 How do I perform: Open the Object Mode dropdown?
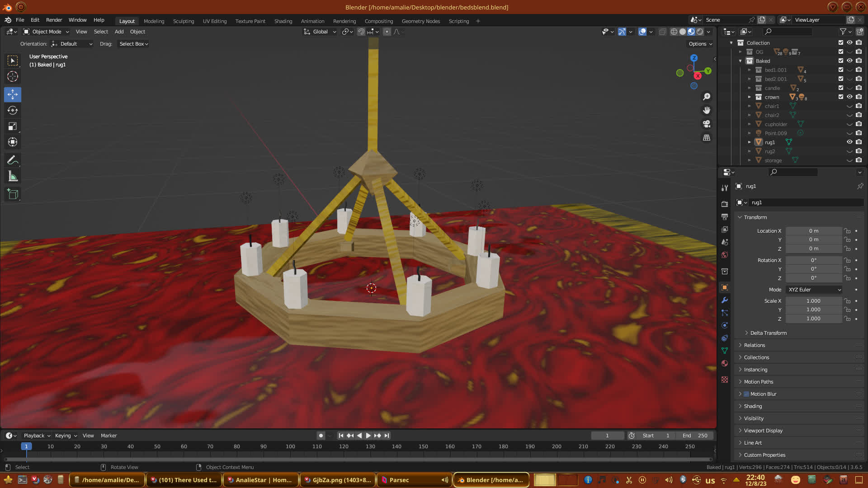click(46, 32)
